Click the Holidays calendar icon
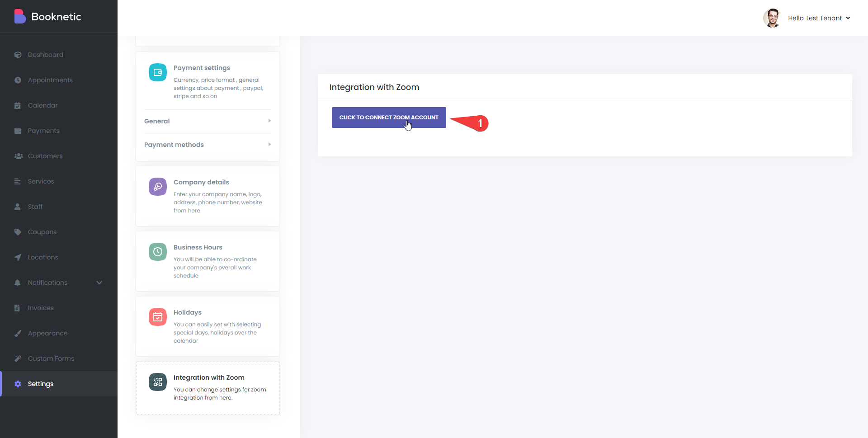Viewport: 868px width, 438px height. click(x=158, y=317)
